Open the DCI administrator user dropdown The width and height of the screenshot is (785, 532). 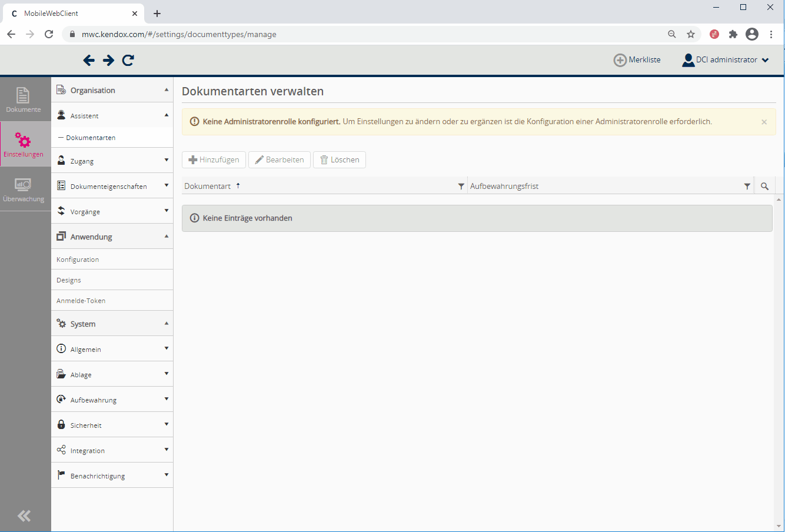(x=726, y=60)
